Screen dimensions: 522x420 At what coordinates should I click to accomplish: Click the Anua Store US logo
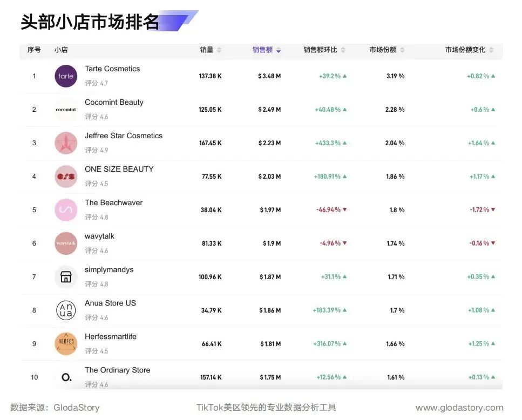coord(66,310)
